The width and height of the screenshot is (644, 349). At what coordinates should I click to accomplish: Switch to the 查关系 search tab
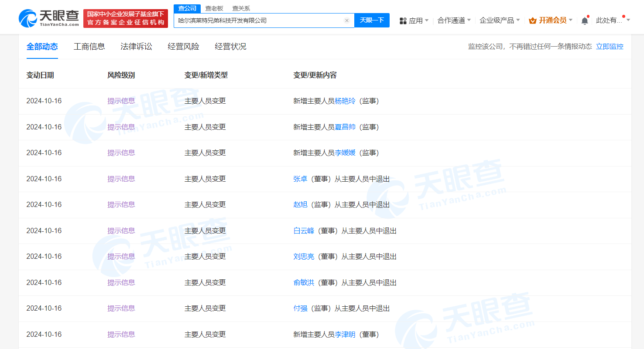241,8
